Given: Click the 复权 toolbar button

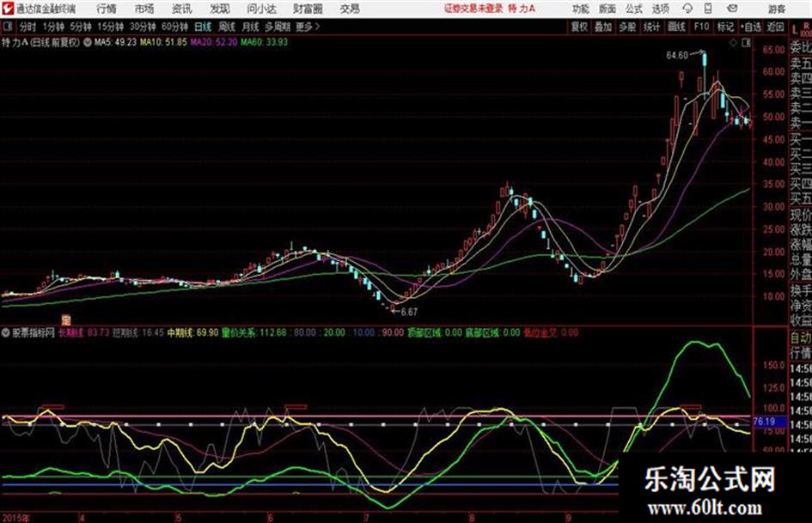Looking at the screenshot, I should click(x=579, y=27).
